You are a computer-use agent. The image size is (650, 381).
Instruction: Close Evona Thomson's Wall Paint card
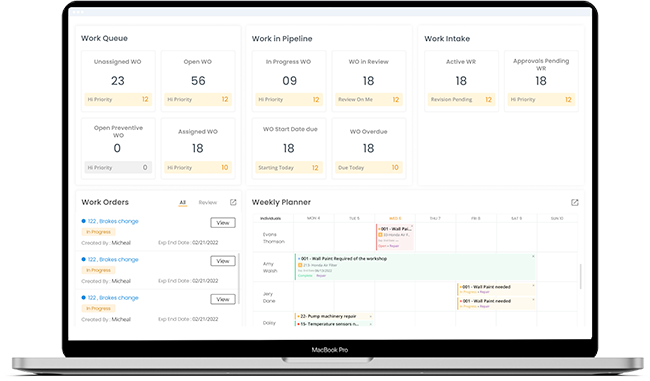coord(412,227)
